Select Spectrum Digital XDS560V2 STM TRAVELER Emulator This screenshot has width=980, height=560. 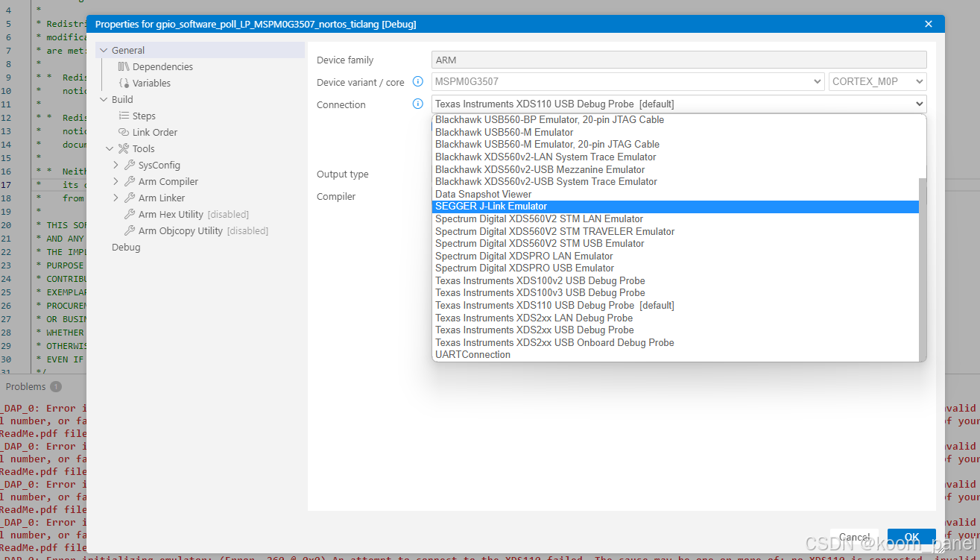pyautogui.click(x=675, y=231)
